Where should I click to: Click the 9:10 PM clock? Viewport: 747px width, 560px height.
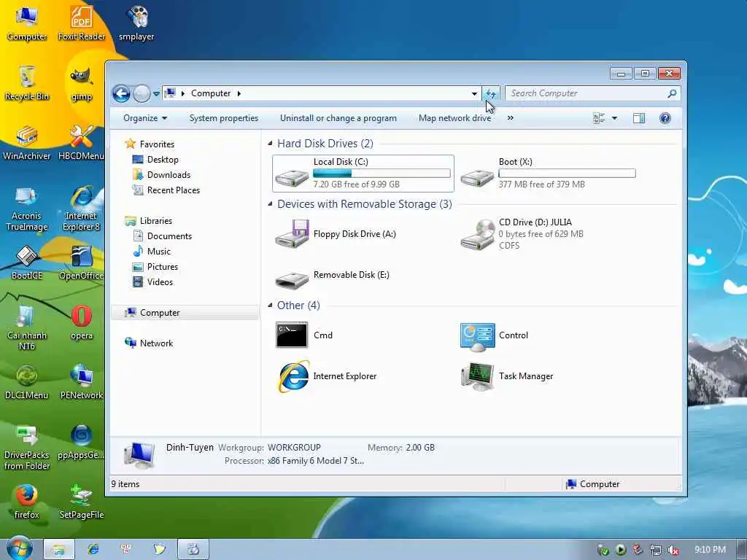pos(710,550)
